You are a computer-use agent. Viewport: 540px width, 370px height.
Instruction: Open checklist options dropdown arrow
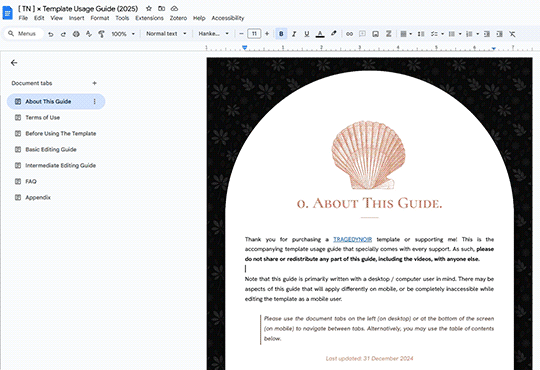click(x=443, y=34)
